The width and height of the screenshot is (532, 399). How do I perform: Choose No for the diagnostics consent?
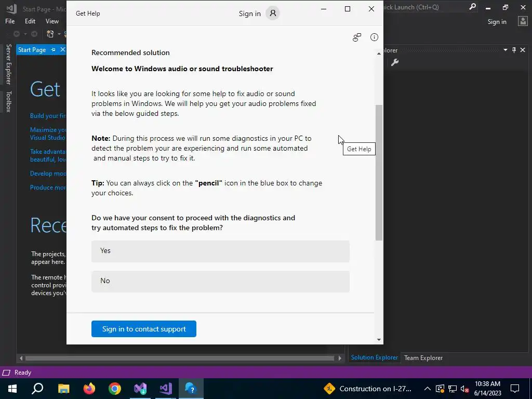coord(220,281)
